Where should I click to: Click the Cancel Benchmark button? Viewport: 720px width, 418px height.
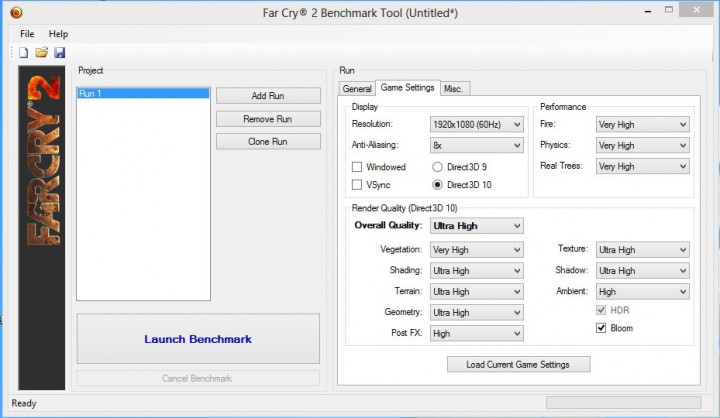pyautogui.click(x=198, y=378)
